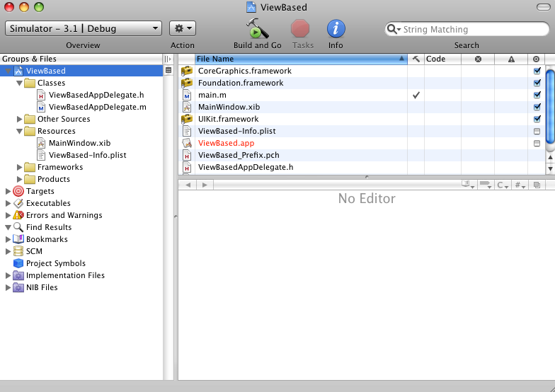Sort by the File Name column header
This screenshot has width=555, height=392.
(x=301, y=59)
